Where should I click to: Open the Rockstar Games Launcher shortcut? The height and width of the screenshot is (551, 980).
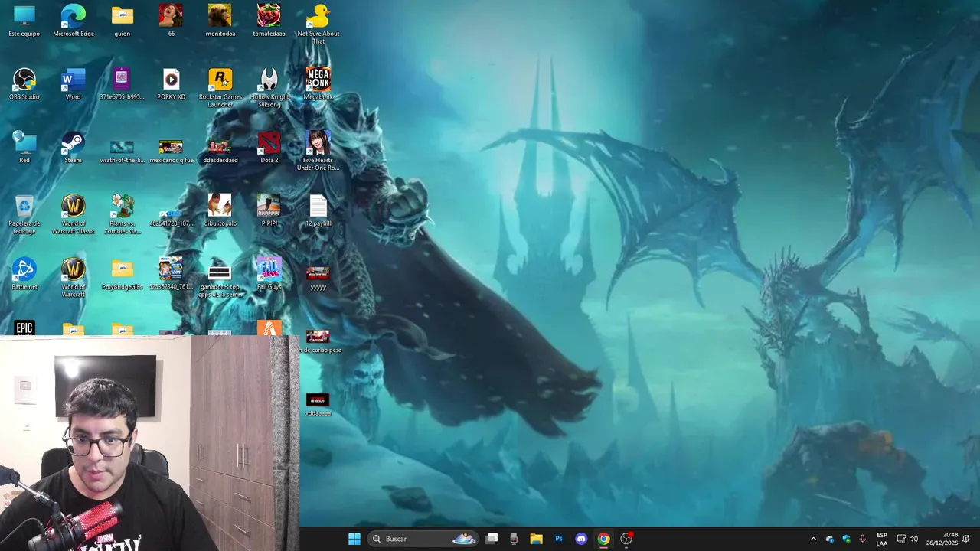[x=220, y=88]
